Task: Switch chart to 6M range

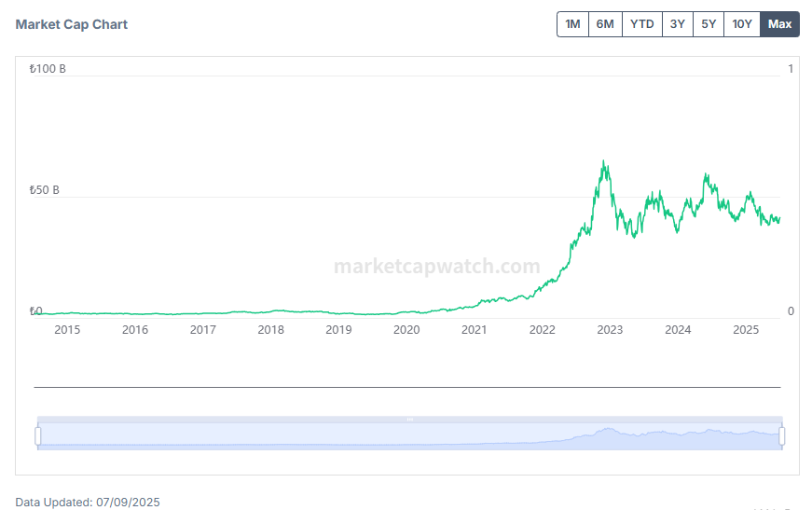Action: pos(605,24)
